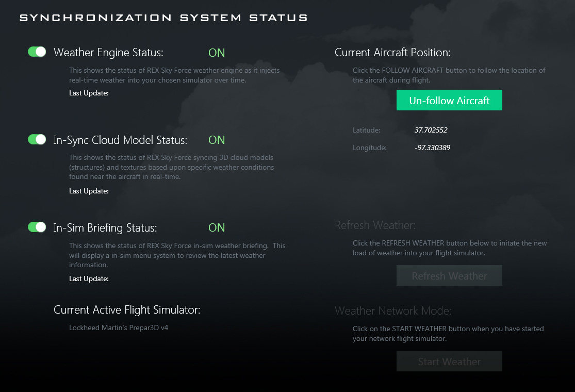This screenshot has width=575, height=392.
Task: Click the ON label beside In-Sim Briefing Status
Action: pos(217,227)
